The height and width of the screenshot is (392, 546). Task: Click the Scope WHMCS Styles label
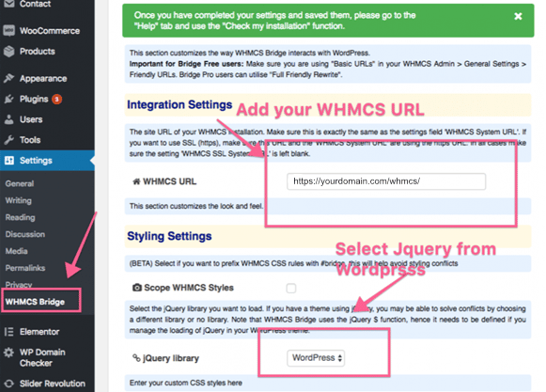[189, 288]
